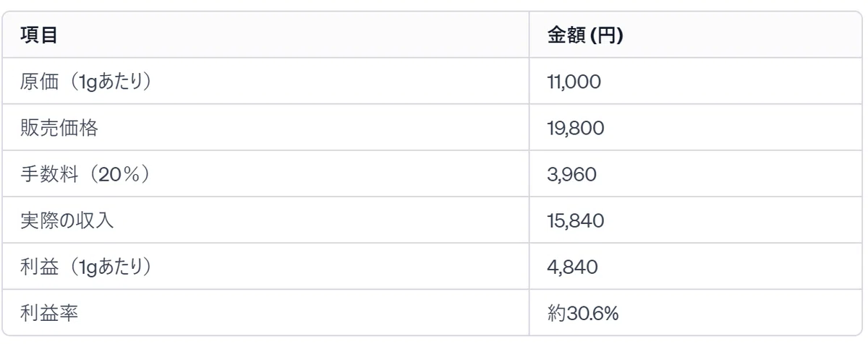Select the 3,960 fee value
This screenshot has height=344, width=868.
click(x=572, y=174)
